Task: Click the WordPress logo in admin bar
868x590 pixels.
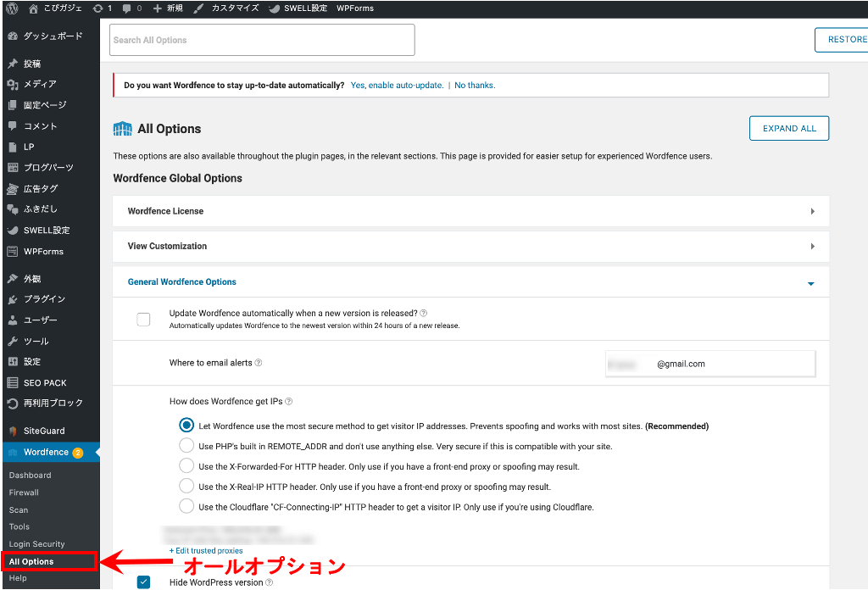Action: pos(12,8)
